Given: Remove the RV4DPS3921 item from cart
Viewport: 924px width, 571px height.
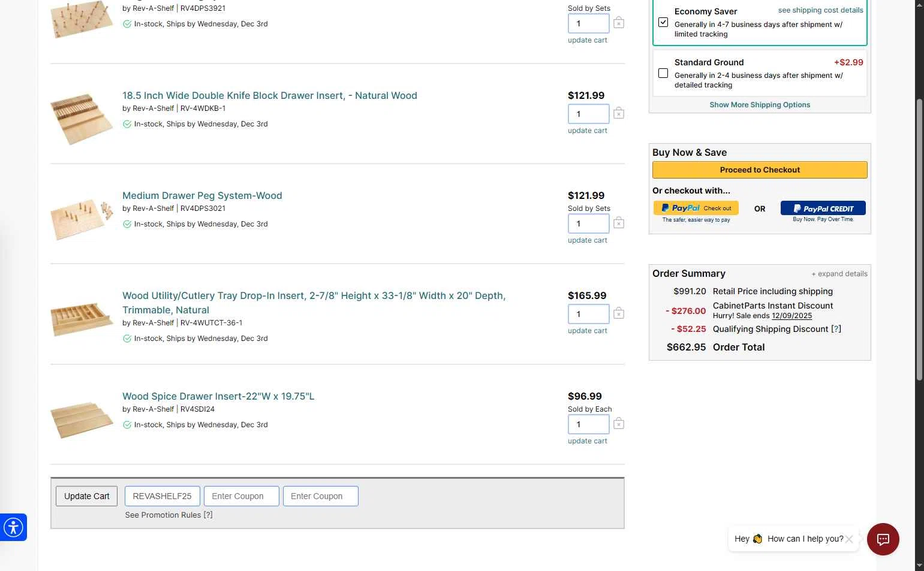Looking at the screenshot, I should pyautogui.click(x=619, y=23).
